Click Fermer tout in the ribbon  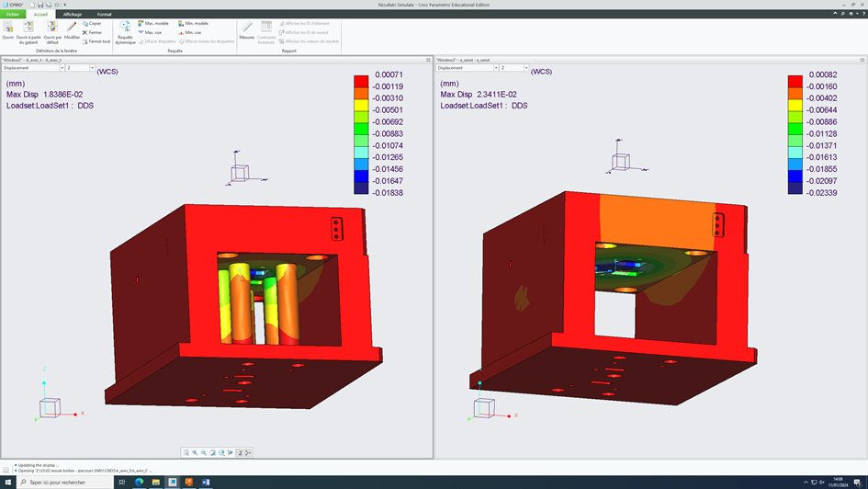pyautogui.click(x=96, y=41)
